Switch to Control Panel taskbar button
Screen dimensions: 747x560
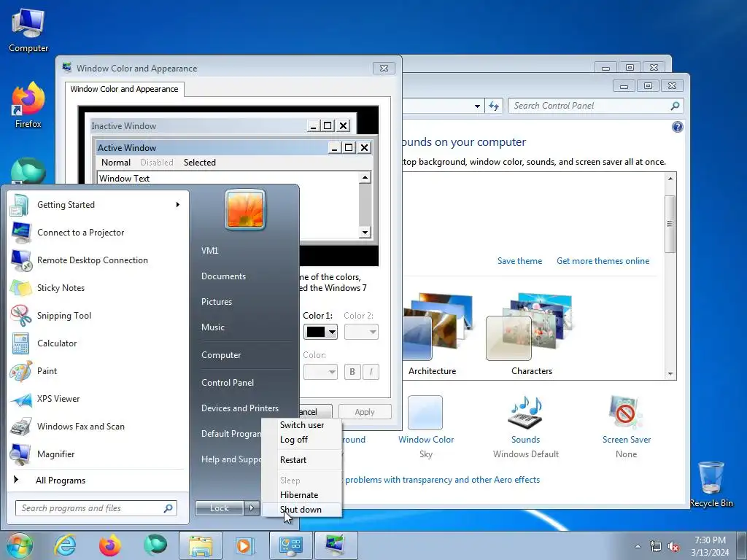point(290,545)
